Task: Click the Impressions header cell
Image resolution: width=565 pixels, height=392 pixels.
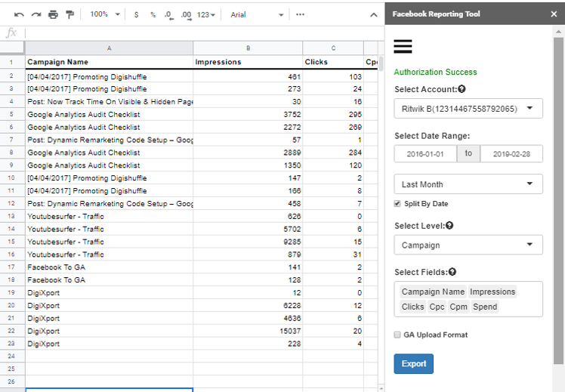Action: point(248,62)
